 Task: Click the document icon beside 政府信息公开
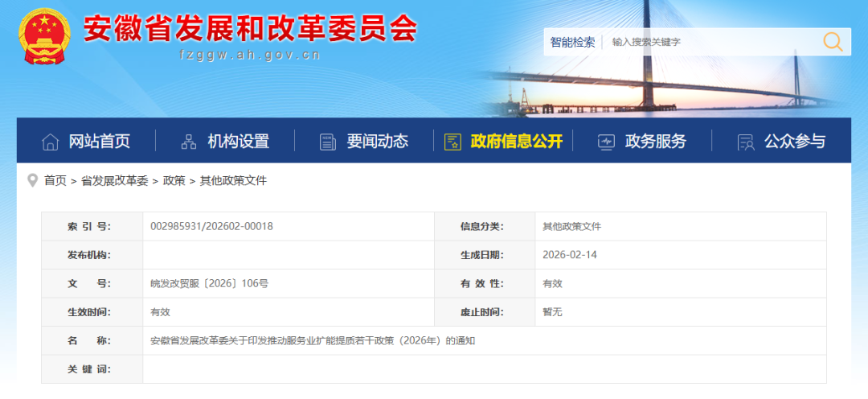pos(452,142)
